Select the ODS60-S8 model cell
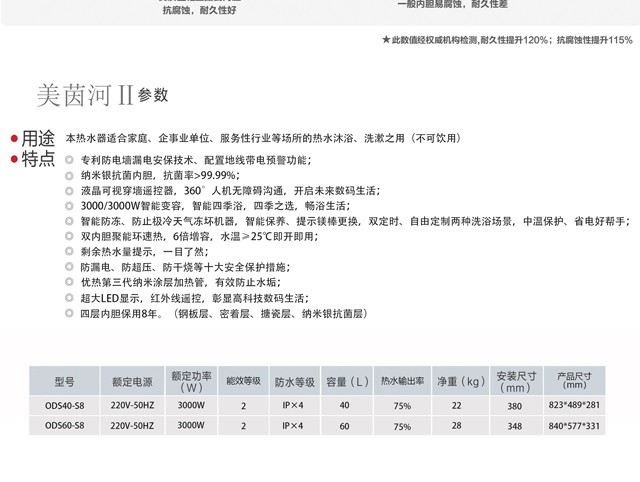The height and width of the screenshot is (482, 640). click(x=64, y=426)
